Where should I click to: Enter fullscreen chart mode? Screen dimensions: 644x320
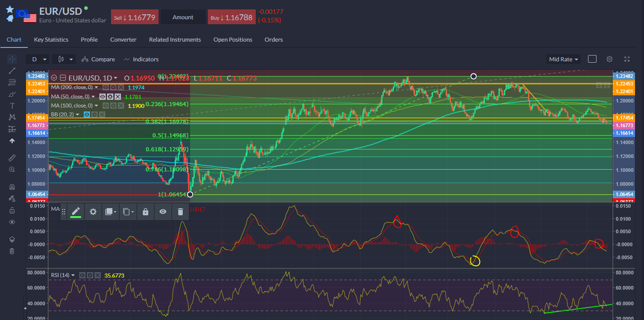tap(627, 59)
